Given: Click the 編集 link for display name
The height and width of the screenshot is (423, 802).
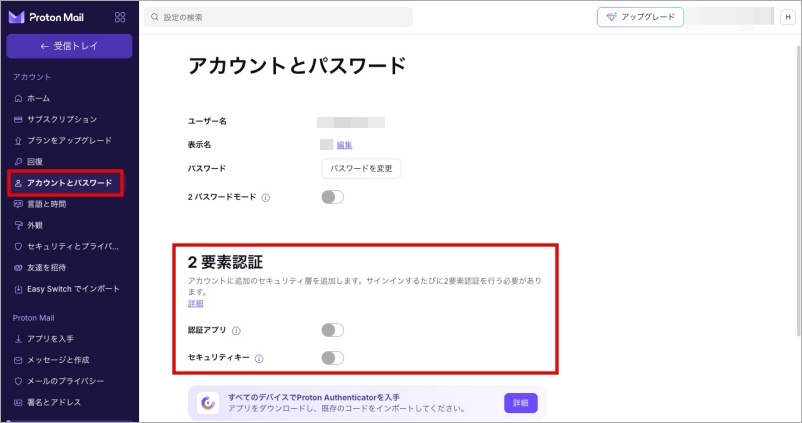Looking at the screenshot, I should tap(344, 145).
